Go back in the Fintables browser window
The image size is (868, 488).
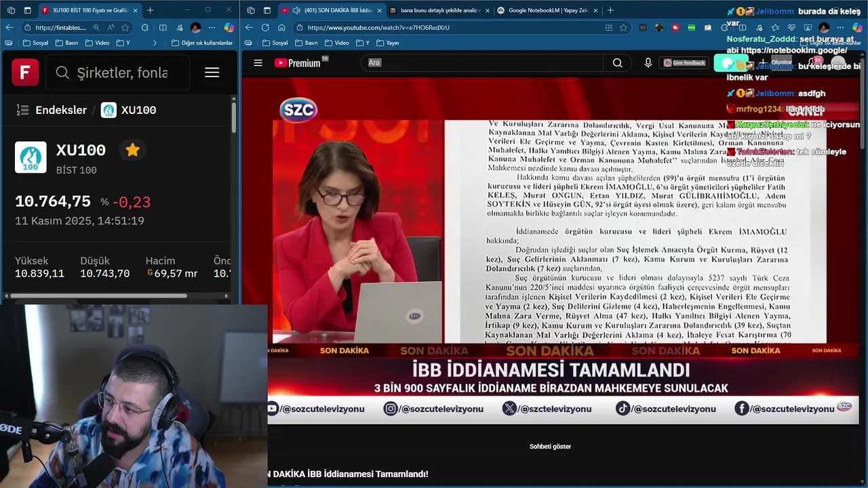[9, 27]
